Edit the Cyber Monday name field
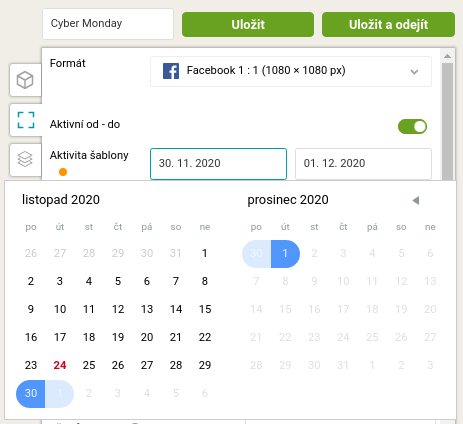Image resolution: width=463 pixels, height=424 pixels. [108, 24]
